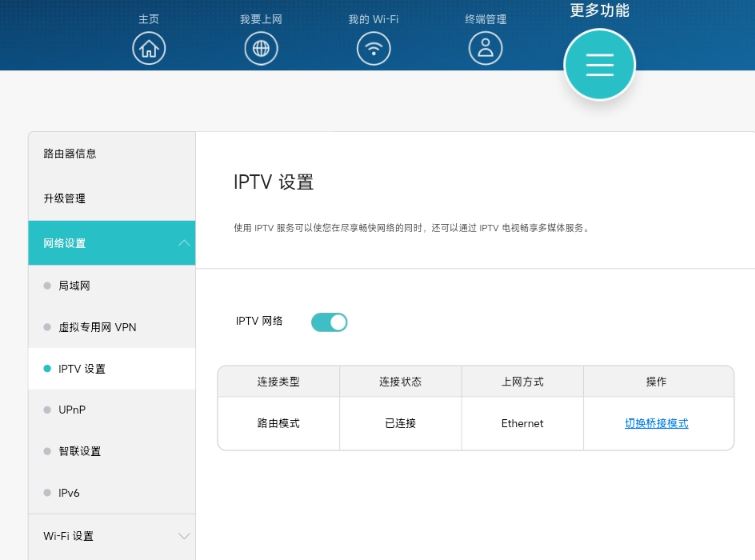The width and height of the screenshot is (755, 560).
Task: Open IPv6 settings page
Action: (x=69, y=493)
